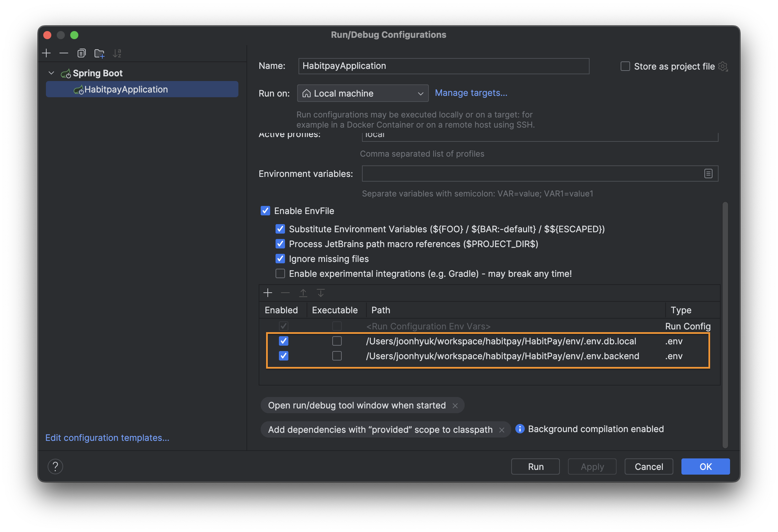Click the Copy Configuration icon
Viewport: 778px width, 532px height.
[x=81, y=53]
